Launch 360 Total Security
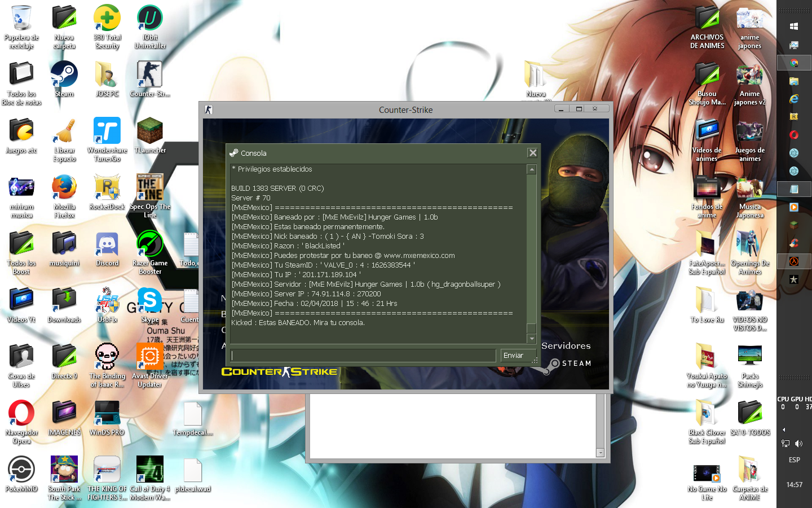The width and height of the screenshot is (812, 508). pos(107,27)
